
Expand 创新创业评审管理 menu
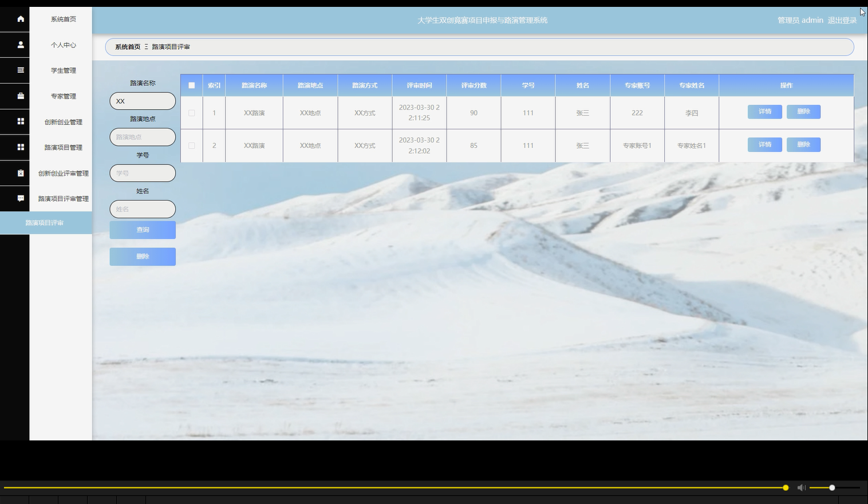(x=63, y=173)
